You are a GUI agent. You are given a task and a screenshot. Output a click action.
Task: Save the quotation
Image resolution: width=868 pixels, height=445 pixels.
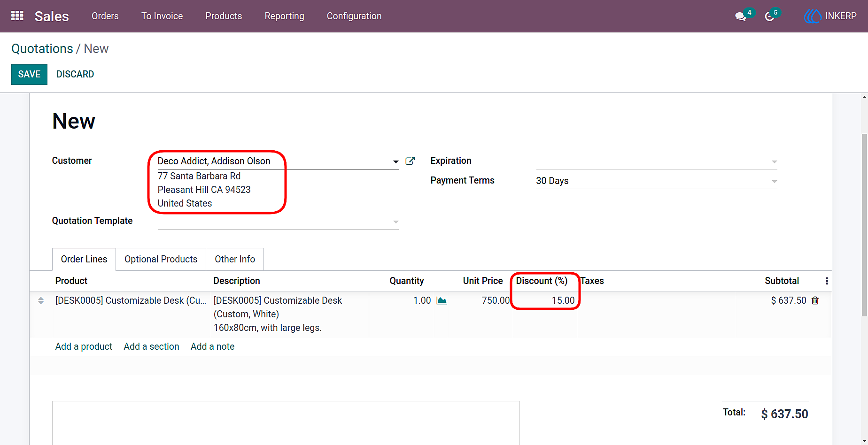29,74
